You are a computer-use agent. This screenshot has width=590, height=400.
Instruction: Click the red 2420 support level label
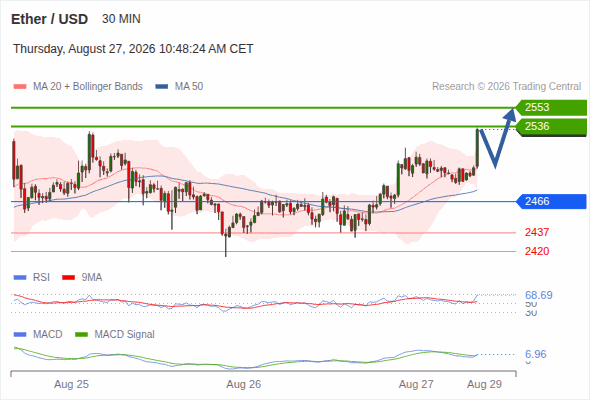click(537, 251)
